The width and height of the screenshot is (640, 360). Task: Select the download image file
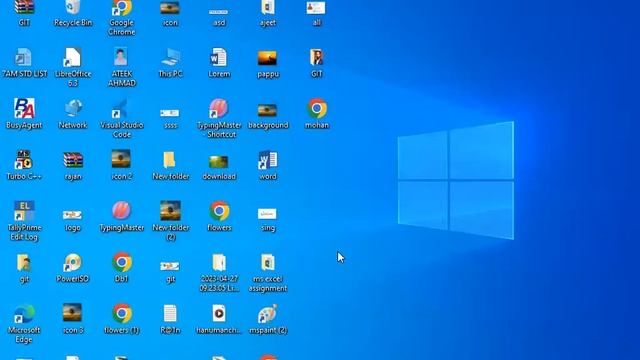pyautogui.click(x=219, y=168)
